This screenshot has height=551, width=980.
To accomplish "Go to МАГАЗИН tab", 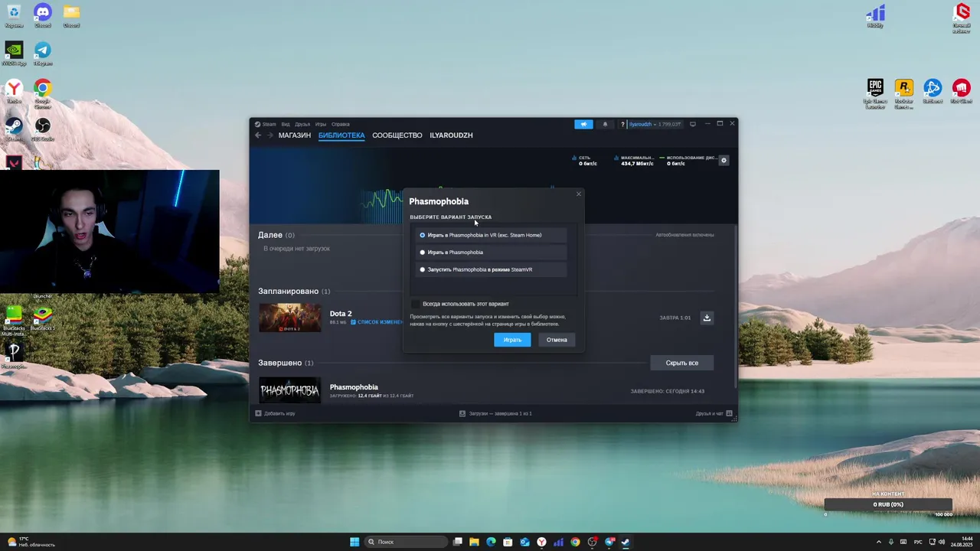I will [x=295, y=135].
